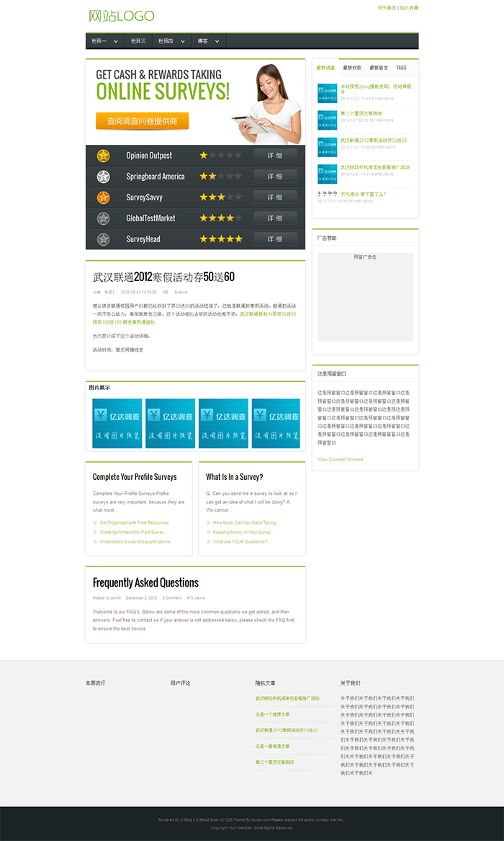Switch to the 最新收款 sidebar tab
This screenshot has width=504, height=841.
click(x=352, y=68)
